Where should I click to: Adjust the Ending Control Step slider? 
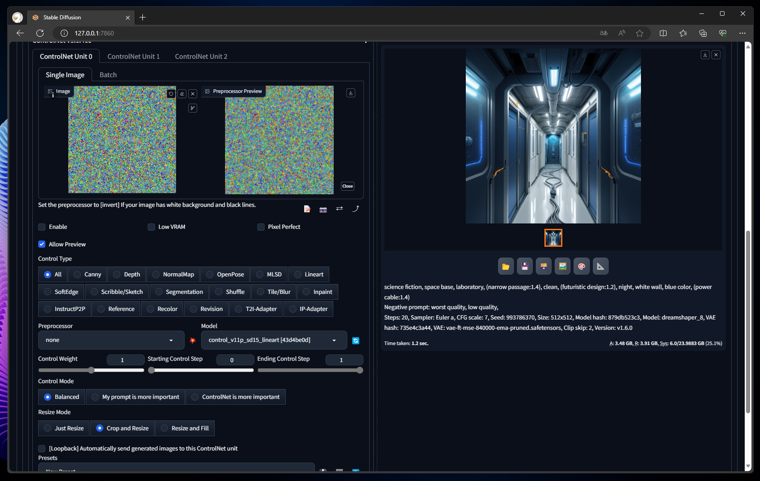[310, 370]
